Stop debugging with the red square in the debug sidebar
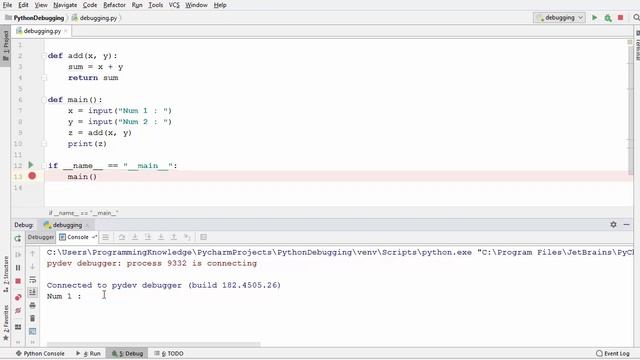The height and width of the screenshot is (360, 640). 18,281
